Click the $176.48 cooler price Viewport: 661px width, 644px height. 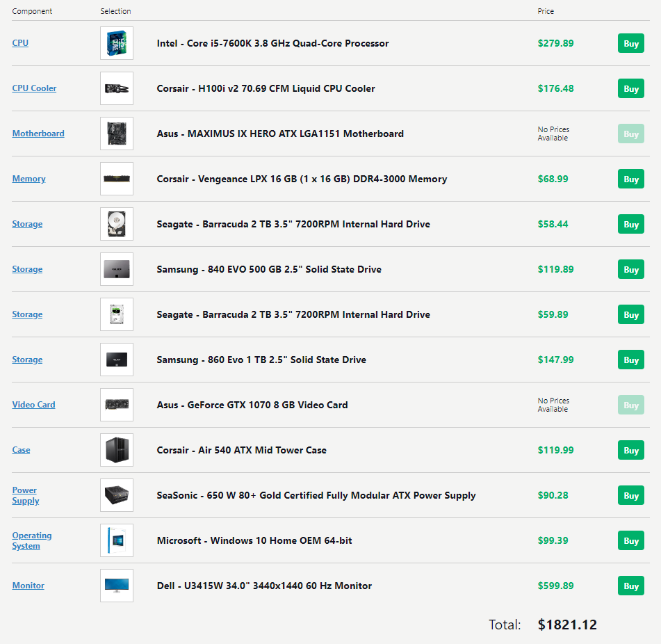click(x=555, y=88)
